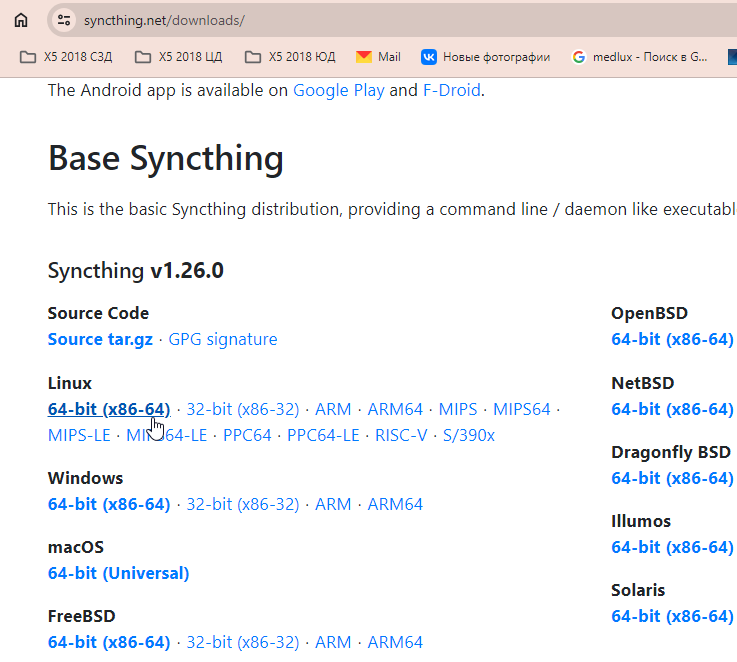Click the Base Syncthing heading
737x662 pixels.
[165, 159]
